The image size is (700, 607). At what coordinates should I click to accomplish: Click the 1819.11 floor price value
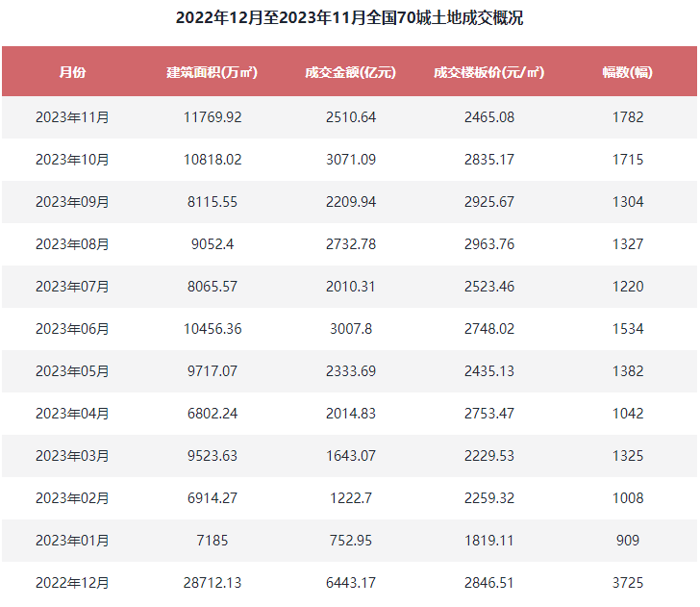click(488, 541)
